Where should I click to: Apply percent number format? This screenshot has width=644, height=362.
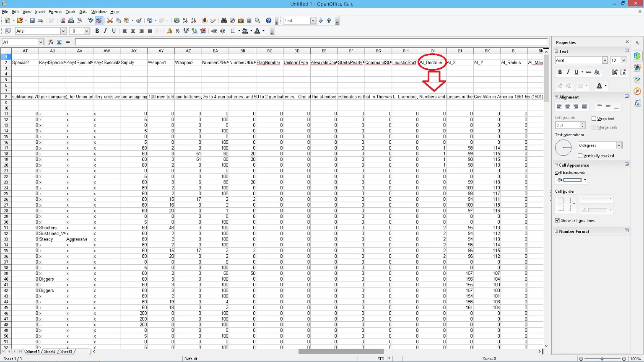[178, 31]
